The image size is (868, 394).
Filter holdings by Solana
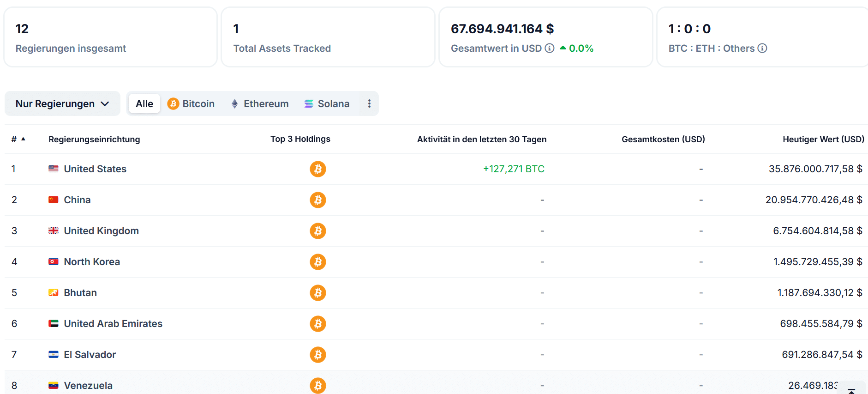[x=327, y=104]
